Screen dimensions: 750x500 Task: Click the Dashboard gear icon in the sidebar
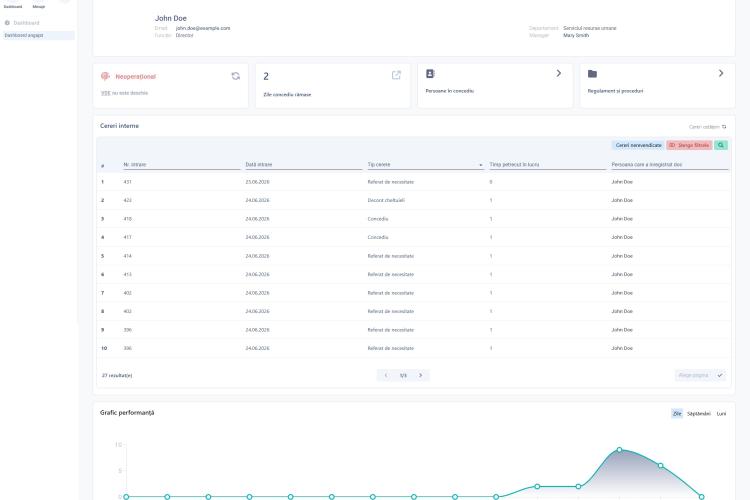coord(7,22)
